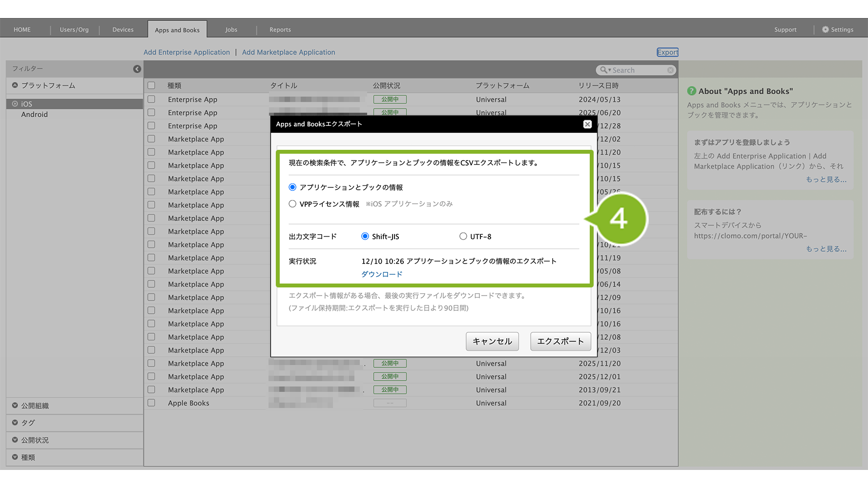Choose UTF-8 output encoding
This screenshot has height=488, width=868.
463,237
